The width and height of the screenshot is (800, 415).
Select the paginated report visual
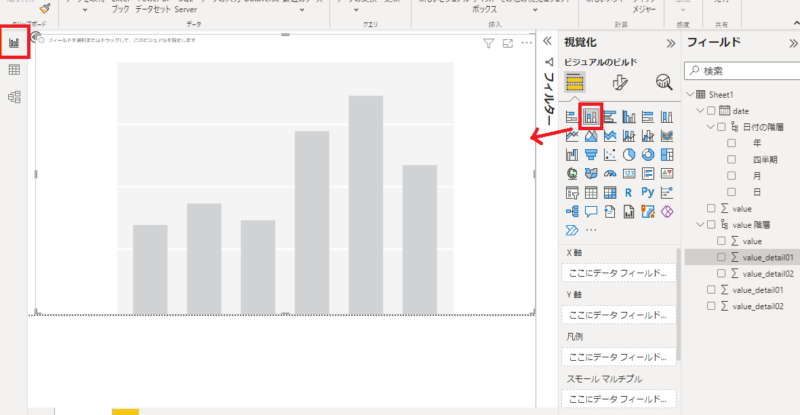(x=629, y=211)
